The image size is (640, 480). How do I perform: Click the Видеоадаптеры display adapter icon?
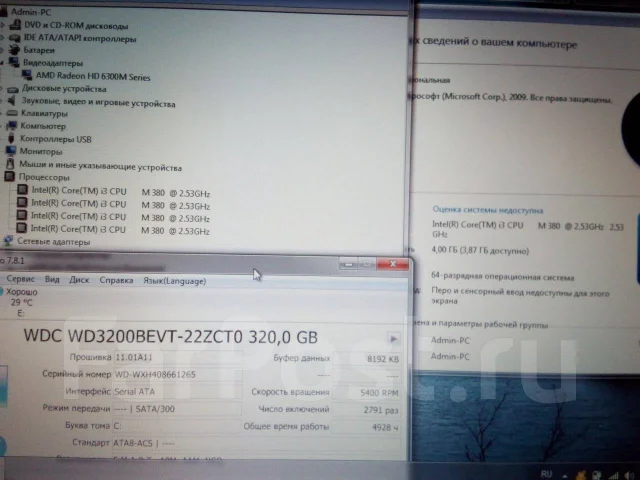tap(14, 62)
